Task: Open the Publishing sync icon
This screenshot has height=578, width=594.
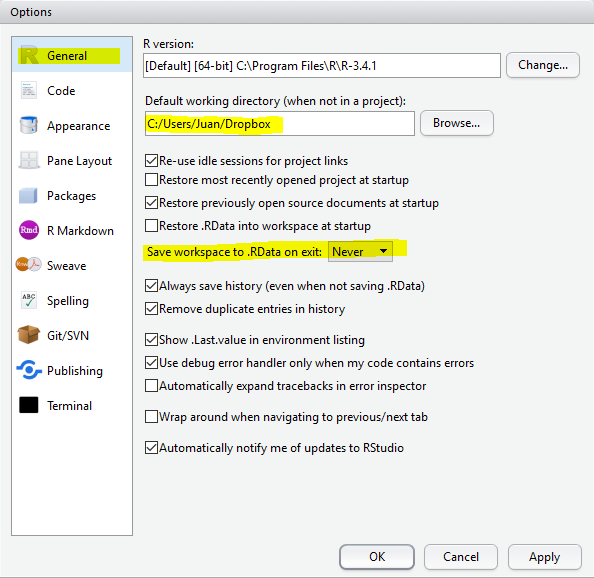Action: [29, 370]
